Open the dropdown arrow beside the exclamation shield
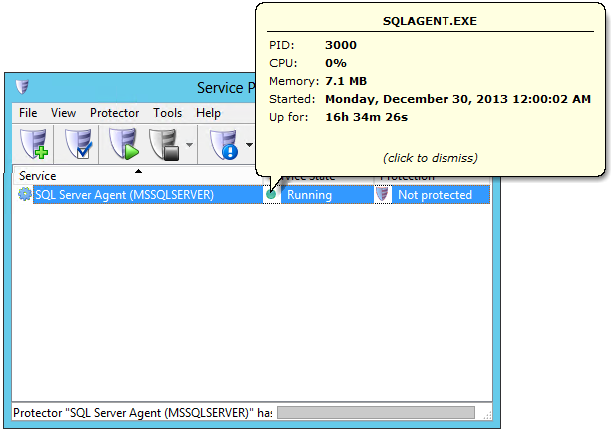 pos(249,145)
